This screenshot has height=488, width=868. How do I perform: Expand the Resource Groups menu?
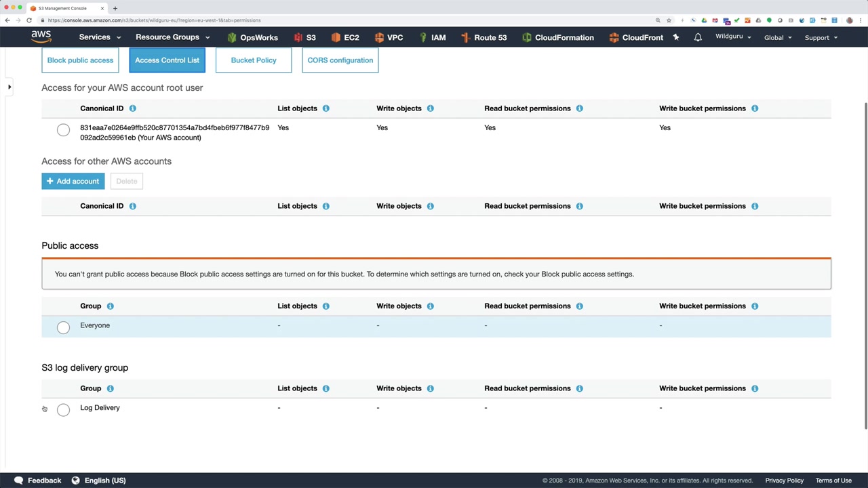pos(172,37)
